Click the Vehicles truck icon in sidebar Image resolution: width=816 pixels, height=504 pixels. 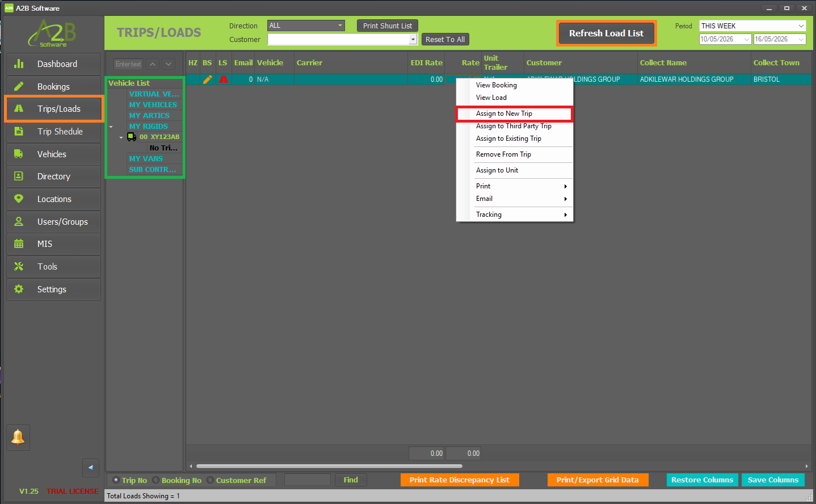[19, 154]
